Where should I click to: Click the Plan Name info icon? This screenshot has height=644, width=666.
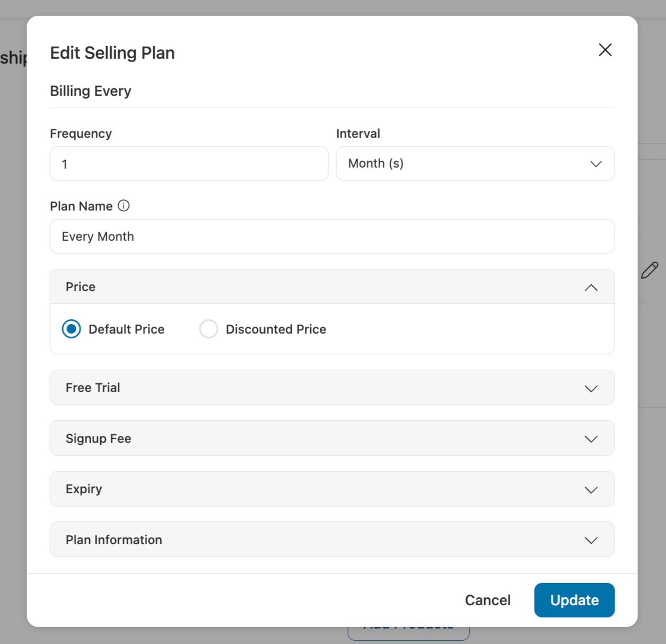tap(124, 206)
